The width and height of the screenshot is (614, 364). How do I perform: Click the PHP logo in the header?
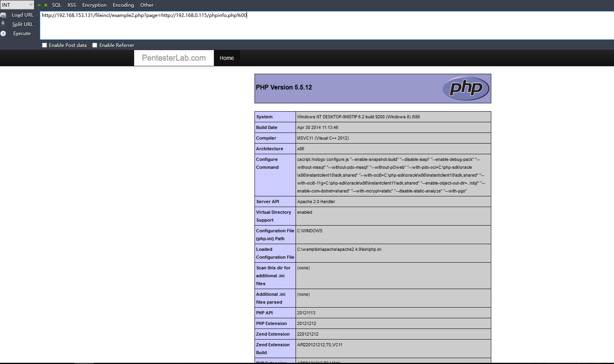466,88
